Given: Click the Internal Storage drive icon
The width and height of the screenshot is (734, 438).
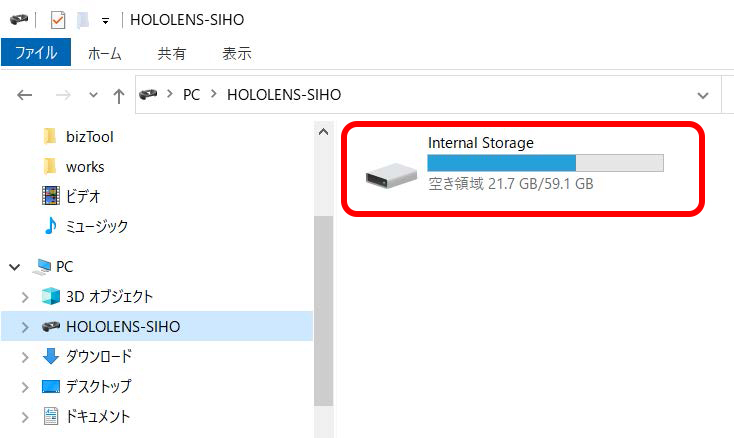Looking at the screenshot, I should [390, 177].
